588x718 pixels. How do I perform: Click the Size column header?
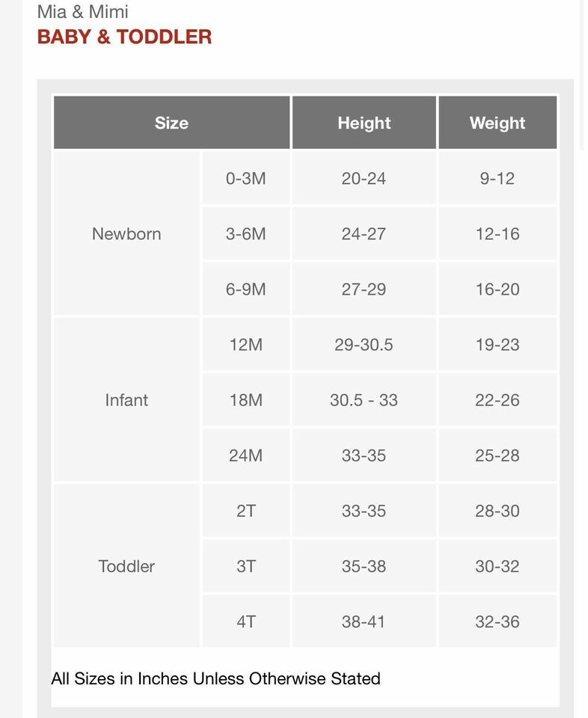[x=172, y=123]
